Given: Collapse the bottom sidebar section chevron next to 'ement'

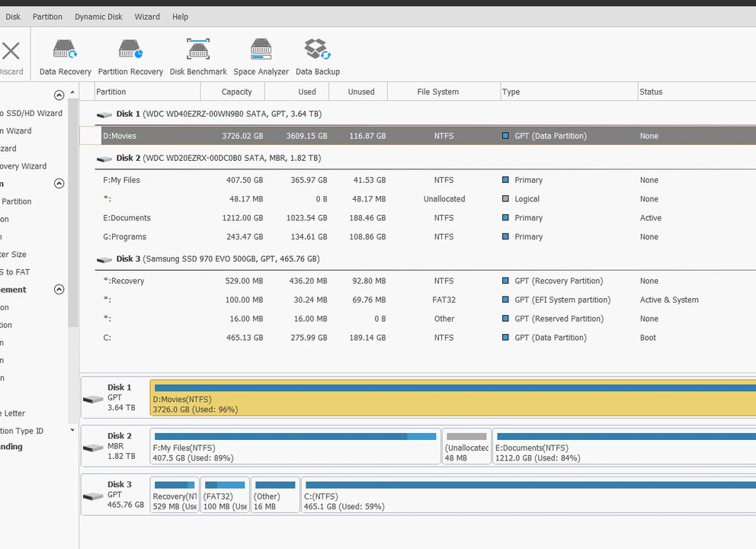Looking at the screenshot, I should pyautogui.click(x=59, y=290).
